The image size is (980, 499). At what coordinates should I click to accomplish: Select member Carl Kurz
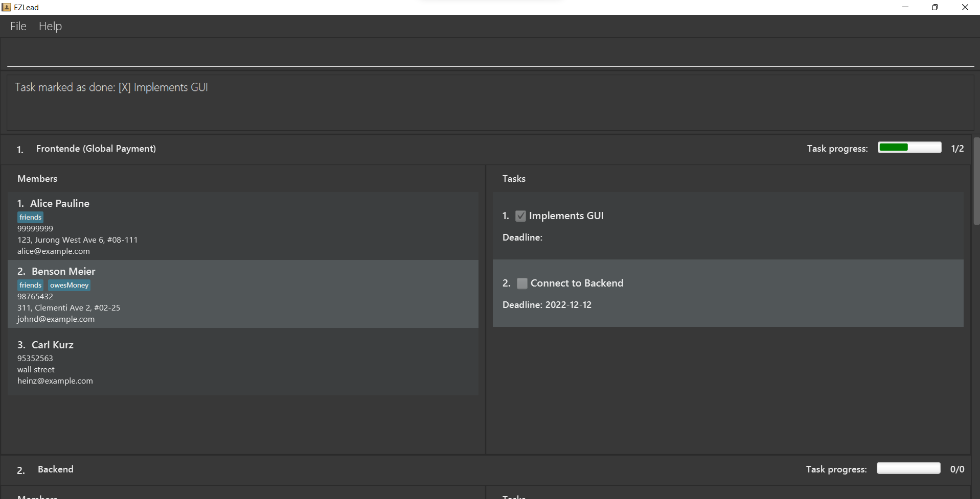243,362
